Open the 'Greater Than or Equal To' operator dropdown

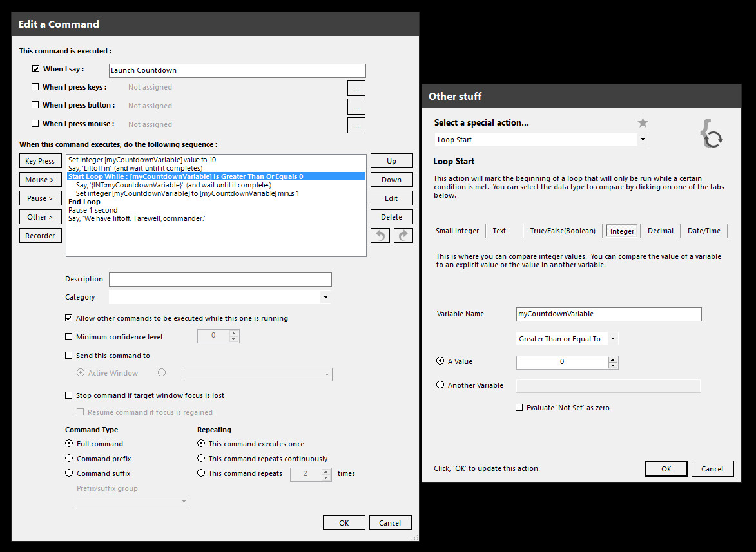pyautogui.click(x=612, y=339)
